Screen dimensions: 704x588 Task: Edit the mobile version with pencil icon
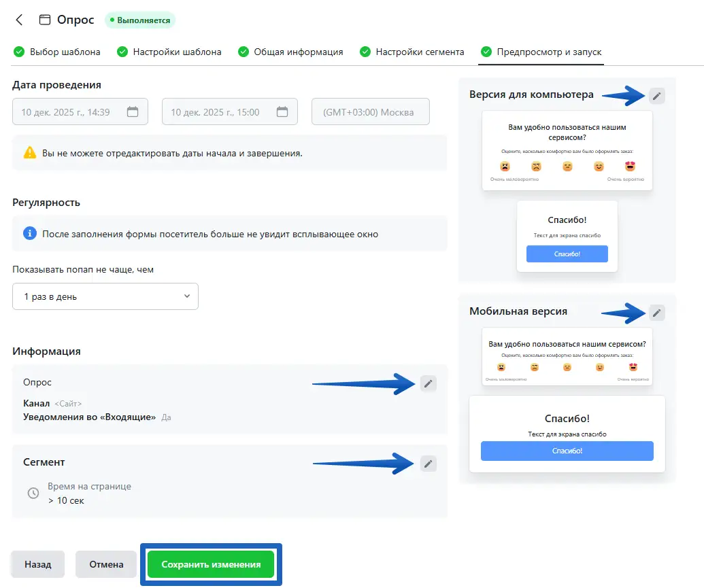click(656, 313)
